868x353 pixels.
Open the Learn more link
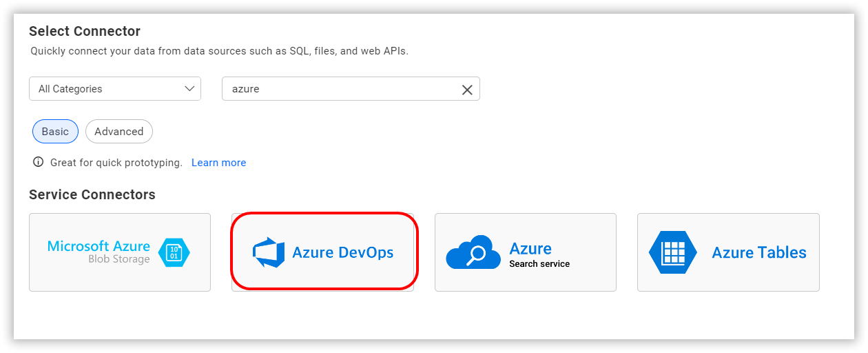tap(218, 163)
